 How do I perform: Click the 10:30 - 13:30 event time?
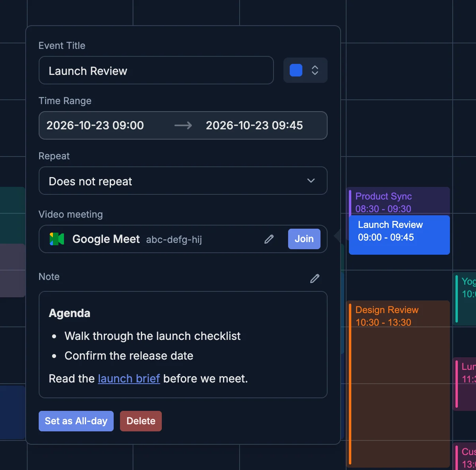click(383, 323)
